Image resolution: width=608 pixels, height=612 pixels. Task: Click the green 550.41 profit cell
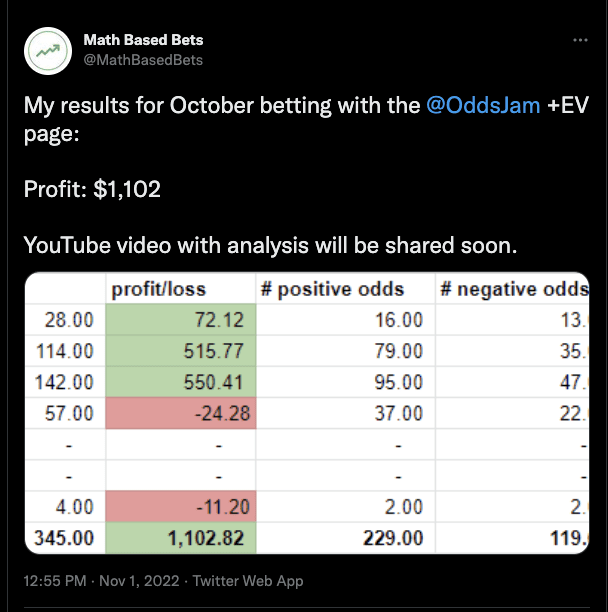pos(181,382)
